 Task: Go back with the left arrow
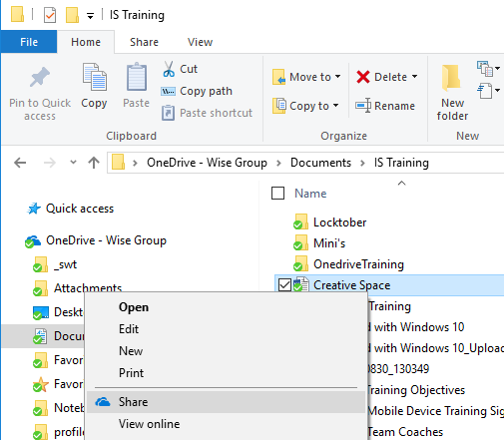tap(20, 163)
